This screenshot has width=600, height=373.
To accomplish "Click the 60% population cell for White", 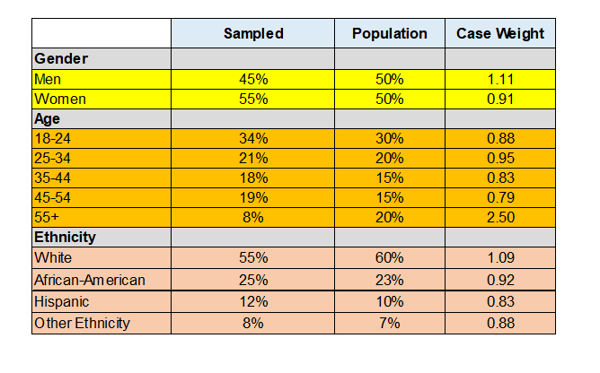I will tap(390, 258).
